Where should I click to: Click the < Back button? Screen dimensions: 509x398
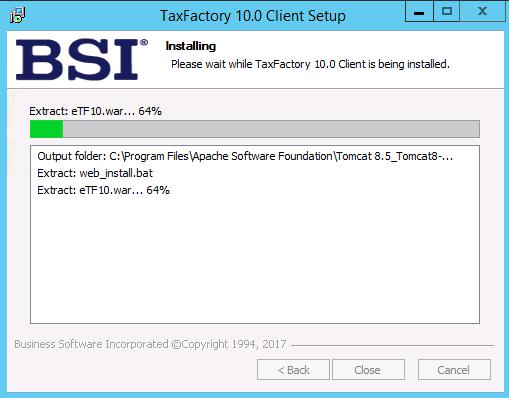(x=293, y=370)
